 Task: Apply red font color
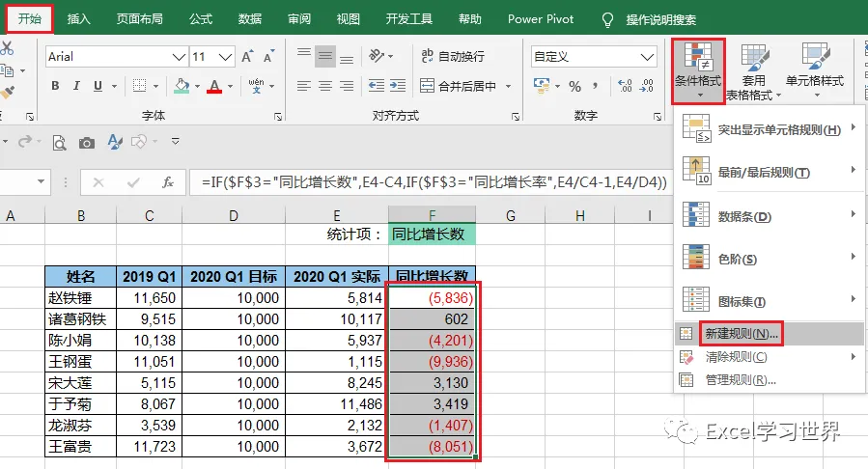[214, 86]
